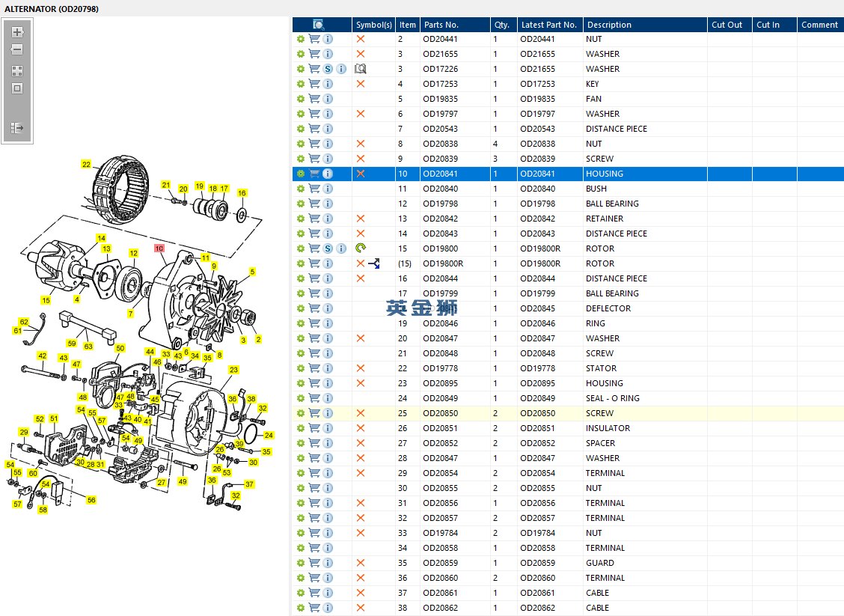The image size is (844, 616).
Task: Click the magnifier symbol in OD17226 row
Action: click(361, 69)
